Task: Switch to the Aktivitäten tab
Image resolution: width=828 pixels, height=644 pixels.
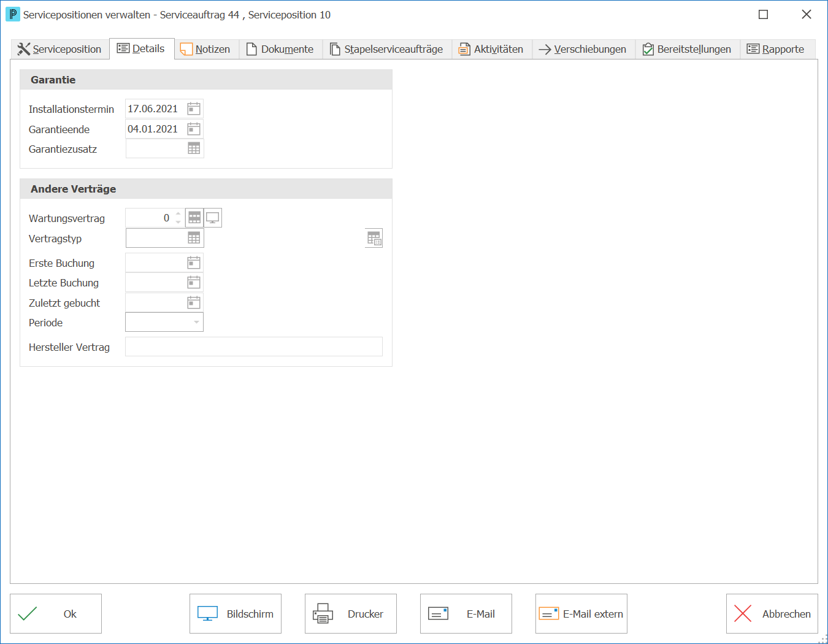Action: point(492,49)
